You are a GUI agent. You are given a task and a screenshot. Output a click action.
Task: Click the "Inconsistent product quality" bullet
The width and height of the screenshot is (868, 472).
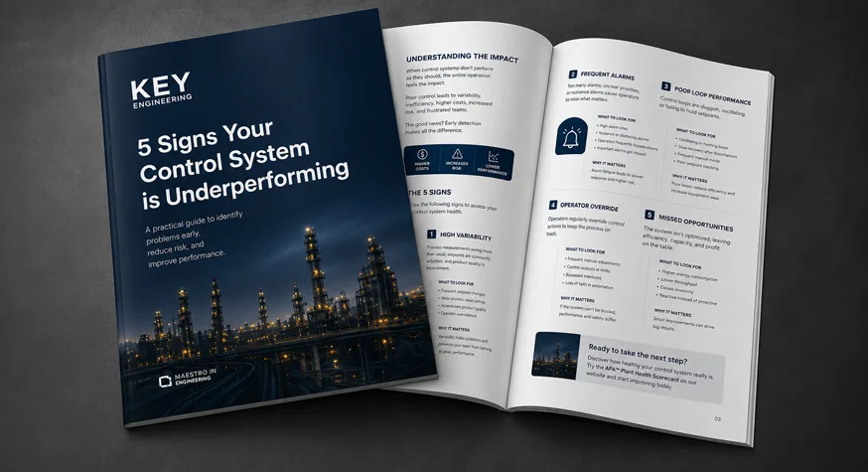tap(462, 307)
